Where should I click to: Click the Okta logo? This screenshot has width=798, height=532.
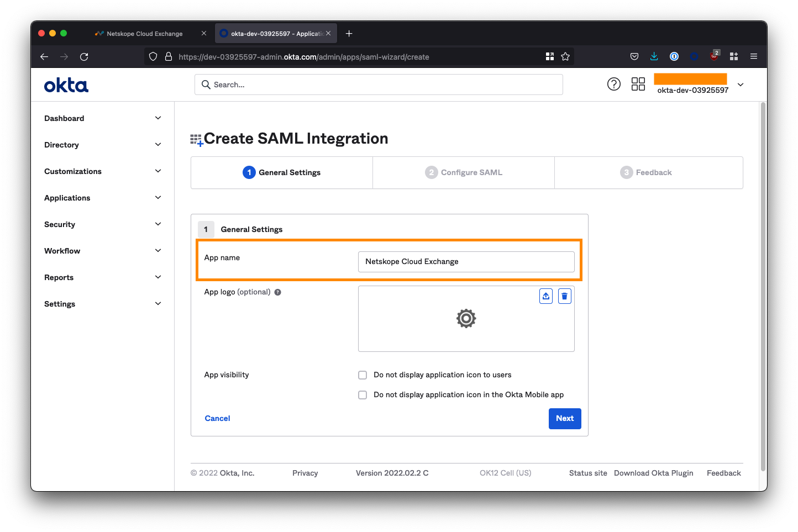(x=66, y=85)
